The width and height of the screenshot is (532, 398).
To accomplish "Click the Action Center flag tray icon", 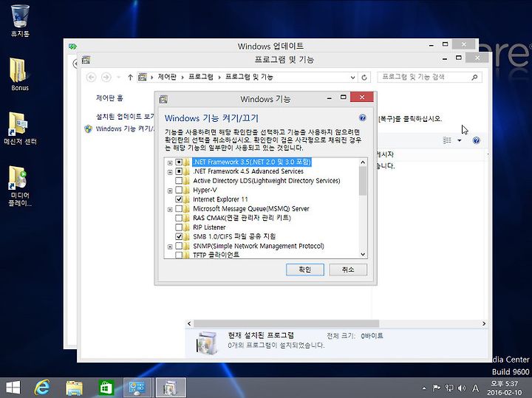I will coord(437,388).
